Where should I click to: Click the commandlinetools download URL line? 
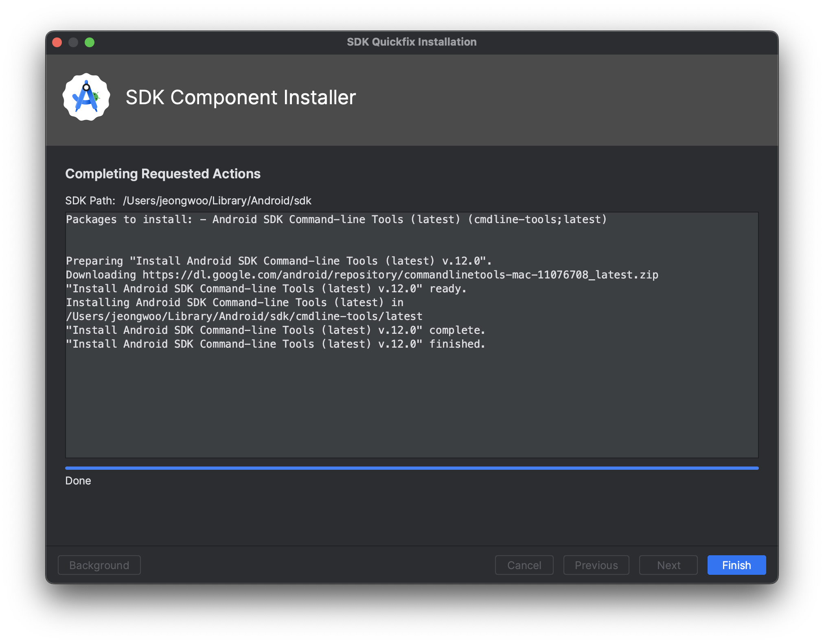click(362, 275)
